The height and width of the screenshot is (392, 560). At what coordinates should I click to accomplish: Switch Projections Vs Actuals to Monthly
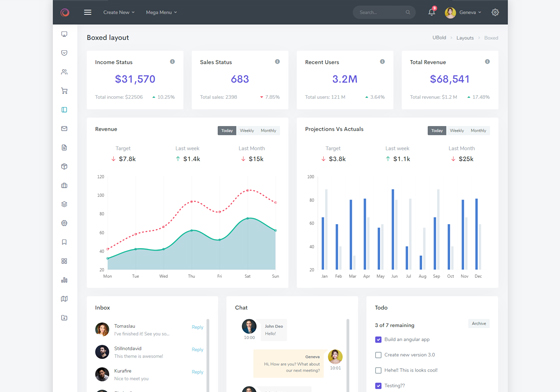[478, 131]
